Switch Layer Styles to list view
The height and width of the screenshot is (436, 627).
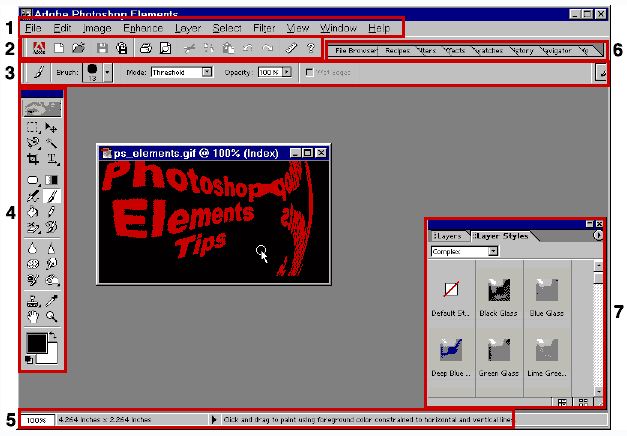(x=562, y=402)
